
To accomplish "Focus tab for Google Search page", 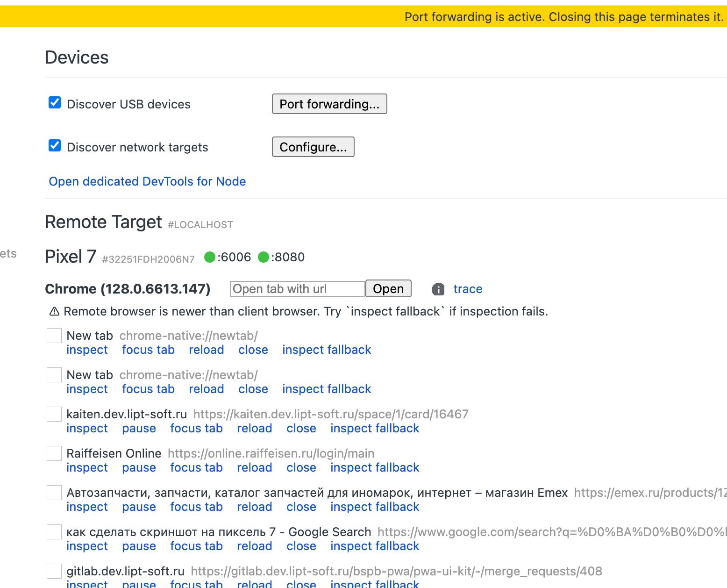I will tap(196, 546).
